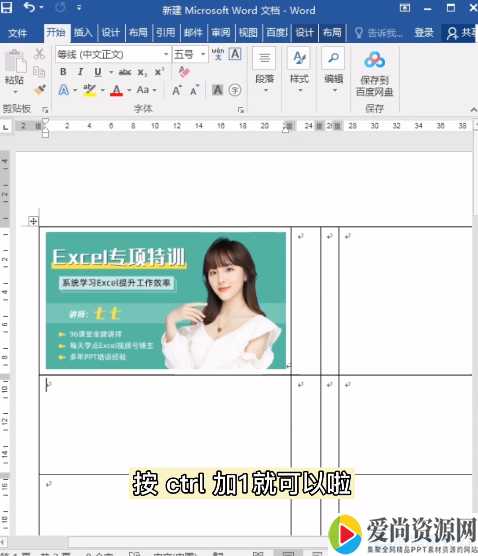Decrease font size with shrink icon
Screen dimensions: 478x556
(194, 90)
